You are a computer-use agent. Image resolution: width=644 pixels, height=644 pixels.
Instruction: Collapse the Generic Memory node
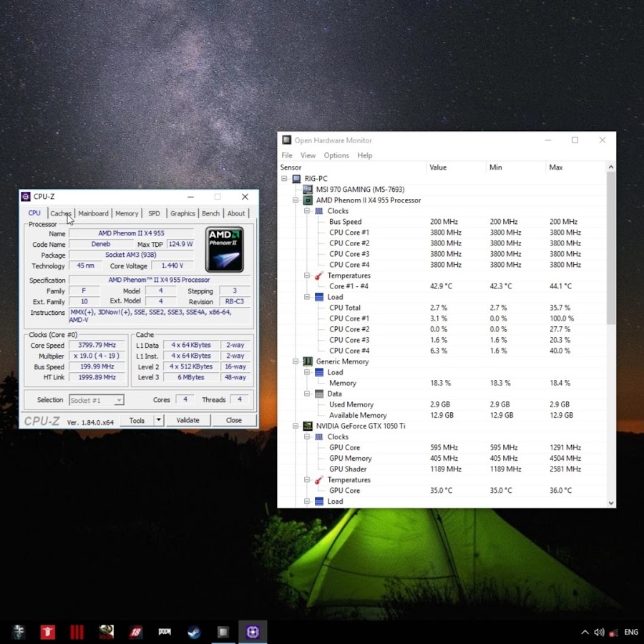[x=296, y=361]
